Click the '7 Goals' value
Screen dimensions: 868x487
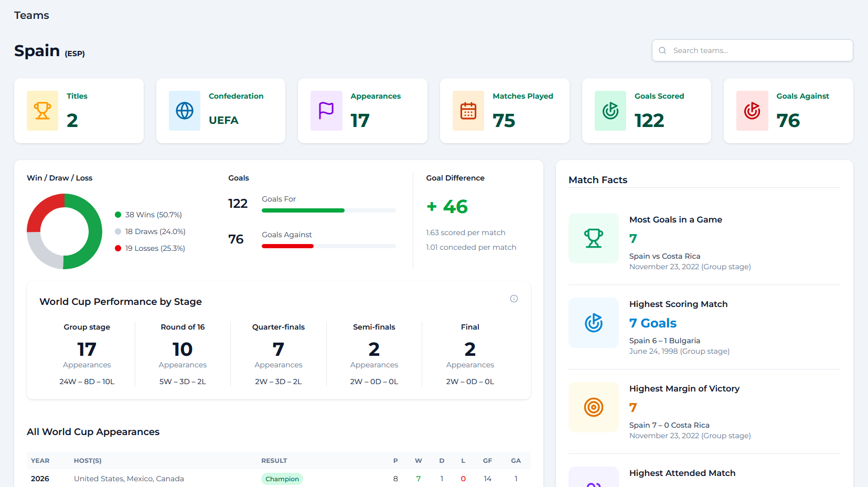tap(653, 323)
